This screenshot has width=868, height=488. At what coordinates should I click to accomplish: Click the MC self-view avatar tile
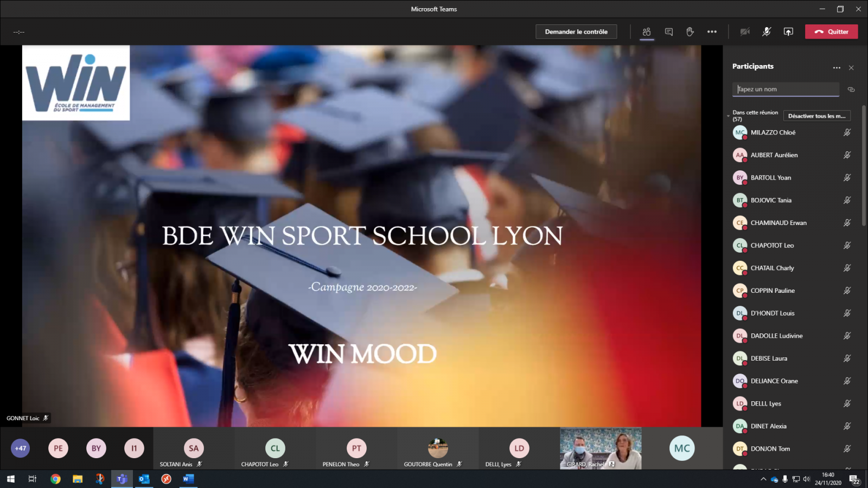pyautogui.click(x=682, y=448)
